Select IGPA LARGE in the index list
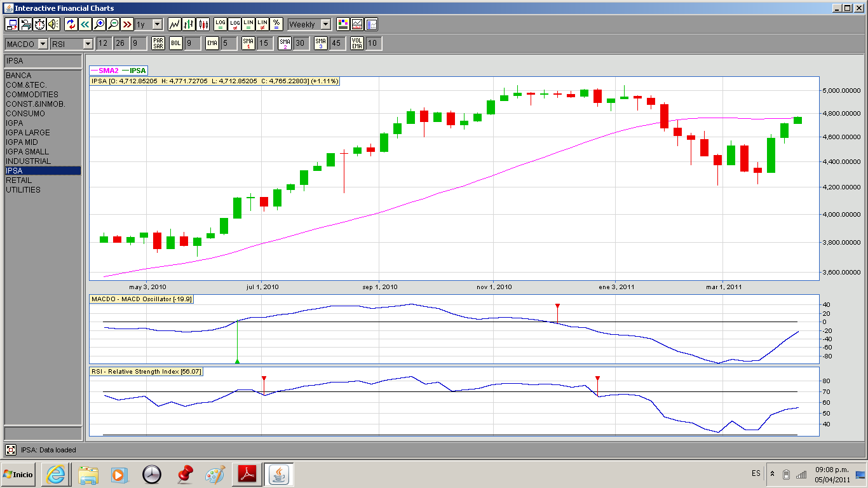Screen dimensions: 868x488 (43, 133)
